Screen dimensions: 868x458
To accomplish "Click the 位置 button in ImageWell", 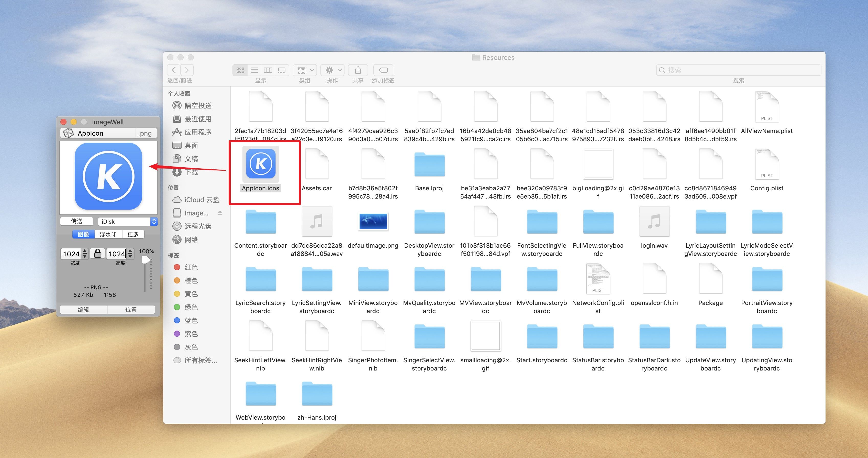I will pos(131,309).
